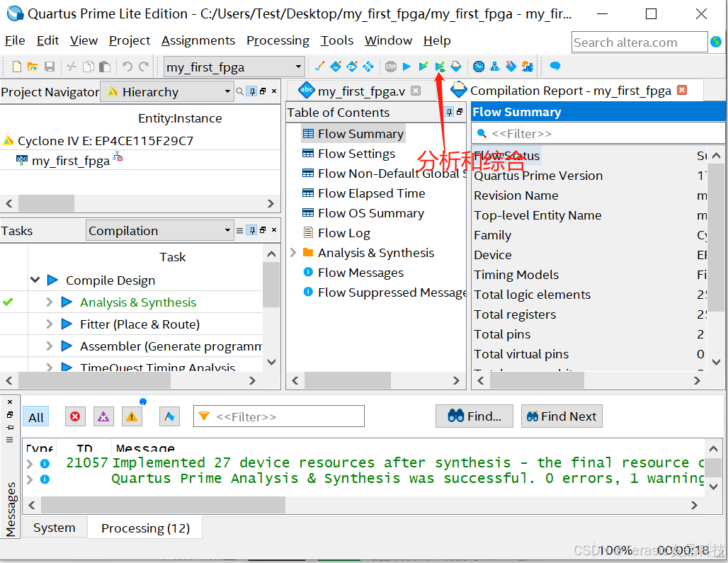Expand Analysis & Synthesis folder in Table of Contents
The height and width of the screenshot is (563, 728).
[293, 253]
